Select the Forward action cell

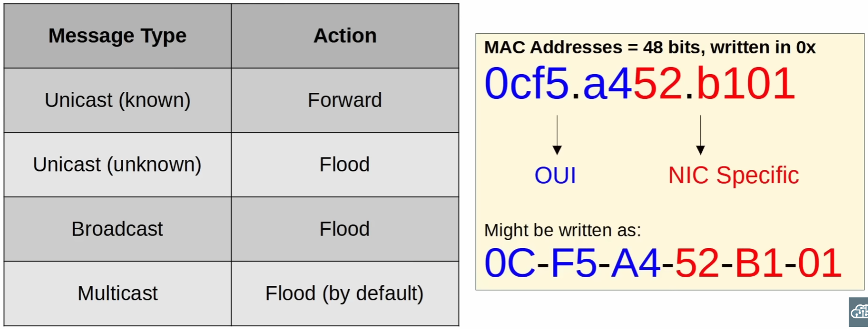tap(345, 100)
